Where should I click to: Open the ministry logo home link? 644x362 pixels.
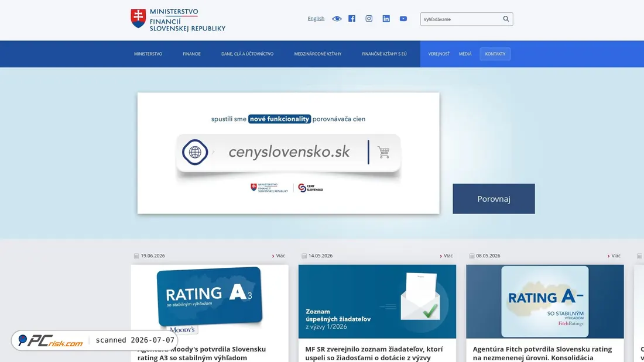178,19
